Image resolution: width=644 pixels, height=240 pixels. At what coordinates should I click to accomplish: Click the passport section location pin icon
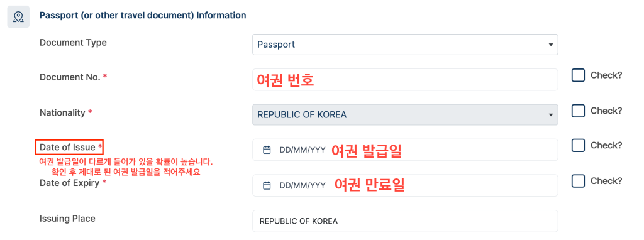[x=18, y=17]
